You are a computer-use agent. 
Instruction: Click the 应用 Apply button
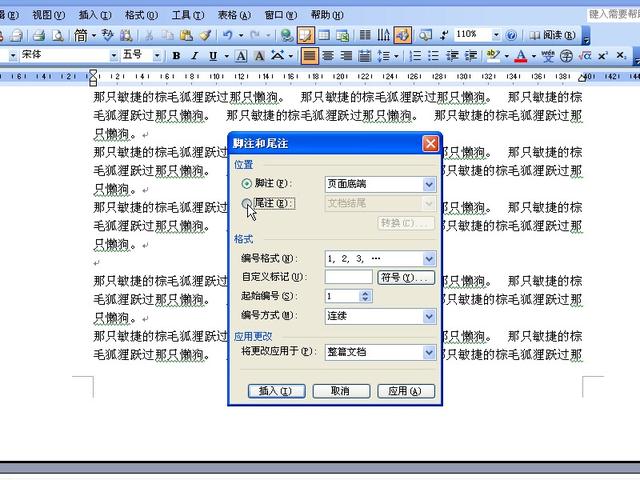click(x=406, y=391)
